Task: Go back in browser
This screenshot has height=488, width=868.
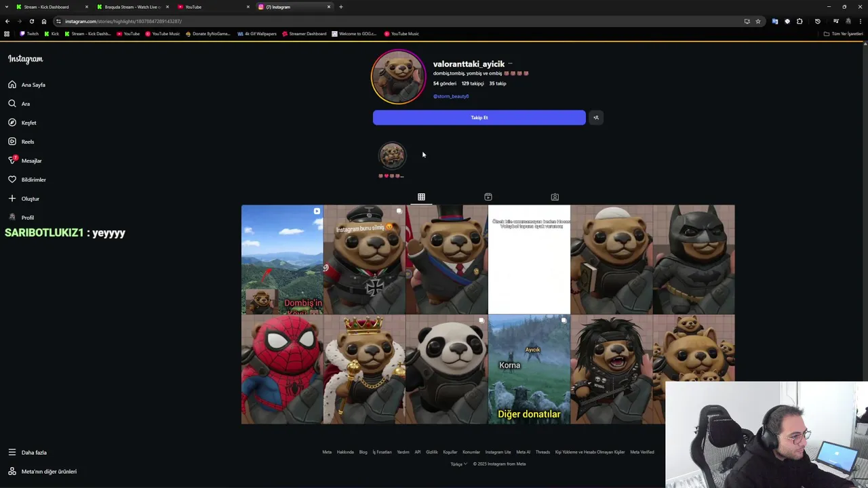Action: click(7, 21)
